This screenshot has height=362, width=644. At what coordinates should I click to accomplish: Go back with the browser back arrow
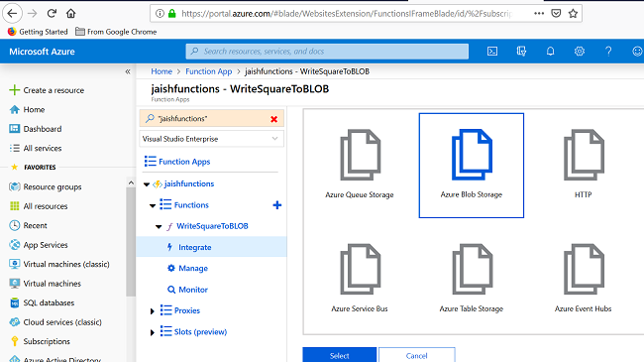point(12,14)
